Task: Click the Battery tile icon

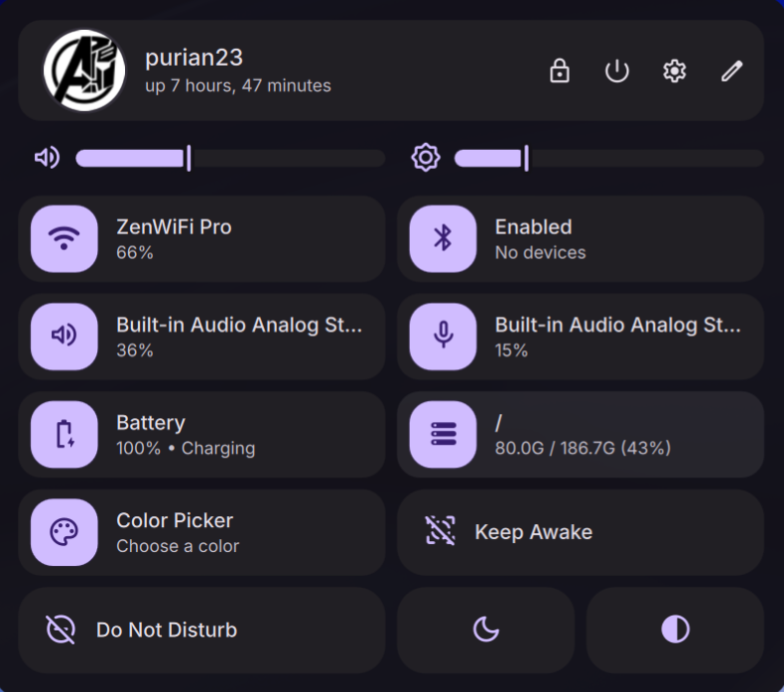Action: [x=64, y=434]
